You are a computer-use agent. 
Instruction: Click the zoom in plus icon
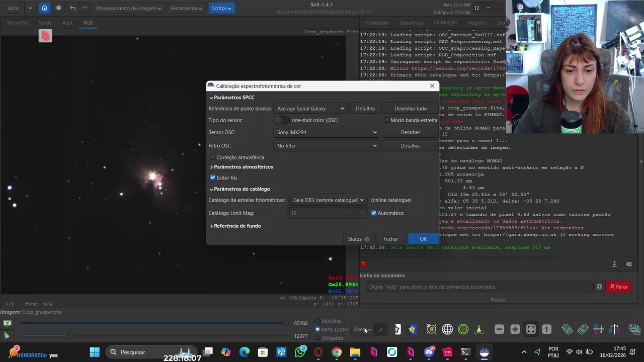tap(515, 329)
